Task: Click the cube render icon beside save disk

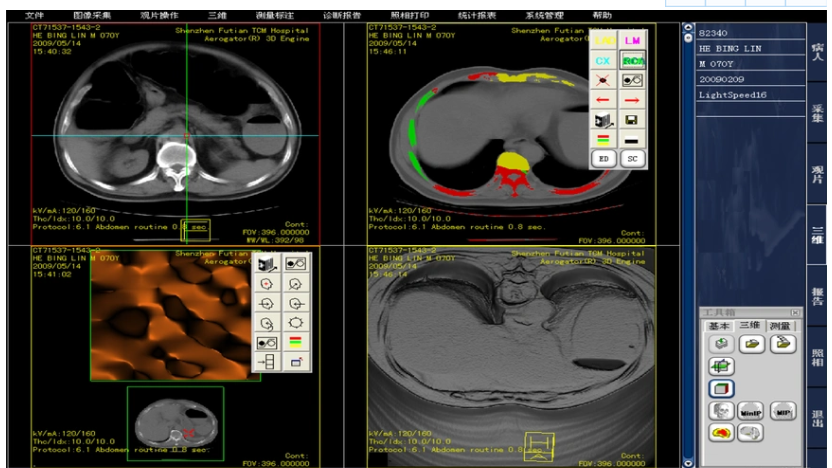Action: (603, 120)
